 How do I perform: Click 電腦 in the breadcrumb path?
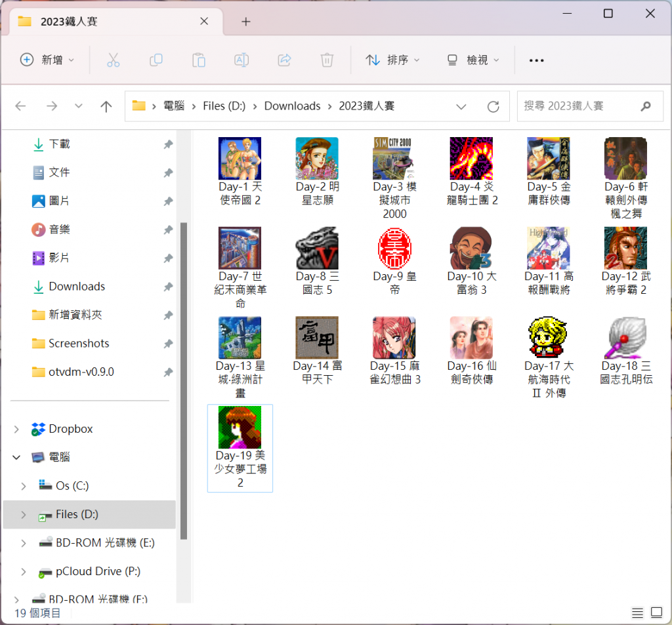174,106
